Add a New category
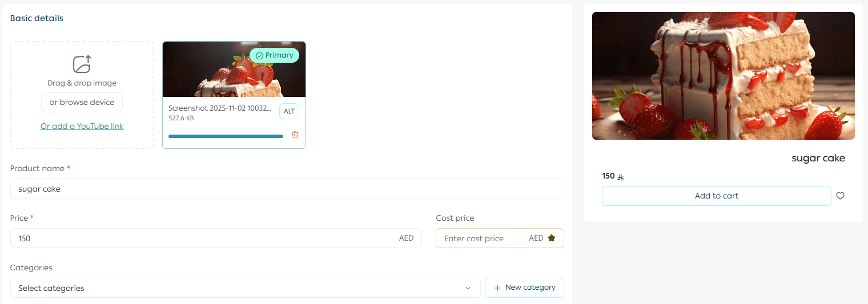This screenshot has width=868, height=304. point(524,287)
